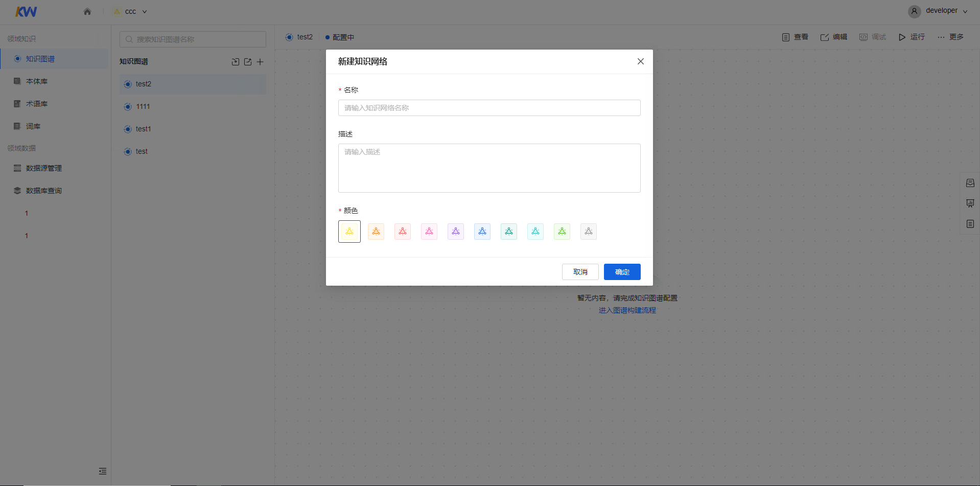Open 知识图谱 in sidebar
This screenshot has width=980, height=486.
point(55,59)
